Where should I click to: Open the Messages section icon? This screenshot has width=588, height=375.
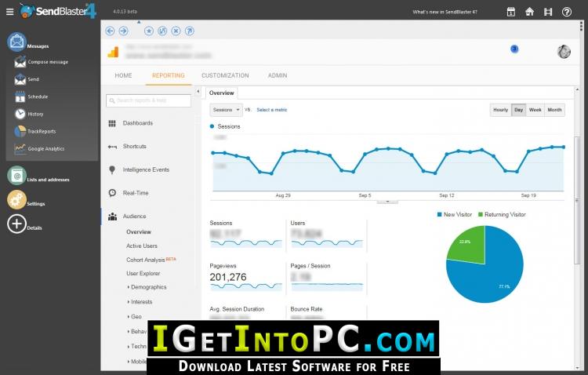point(16,42)
